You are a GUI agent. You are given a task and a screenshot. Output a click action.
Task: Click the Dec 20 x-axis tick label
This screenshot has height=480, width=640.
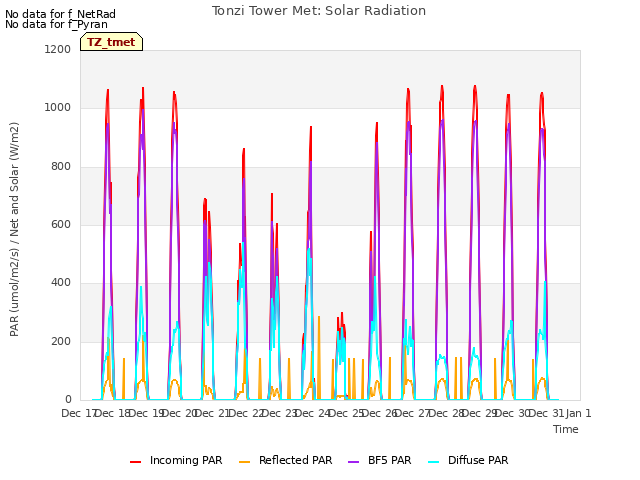pyautogui.click(x=180, y=413)
